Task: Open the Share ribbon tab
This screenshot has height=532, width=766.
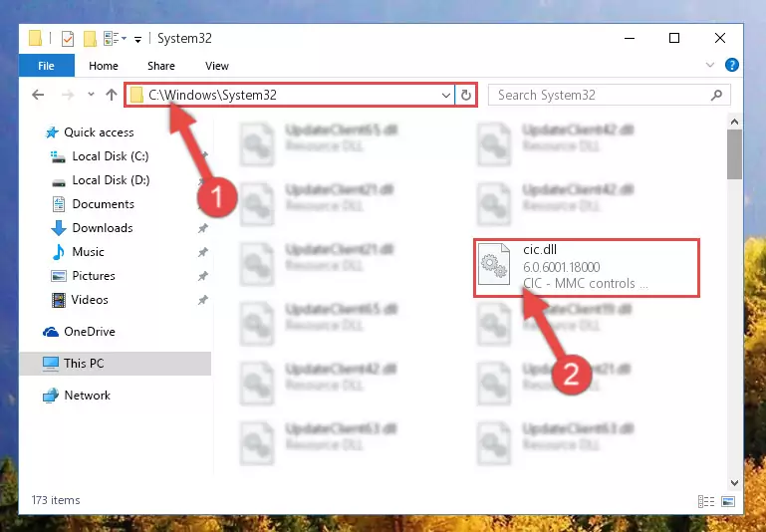Action: click(x=161, y=66)
